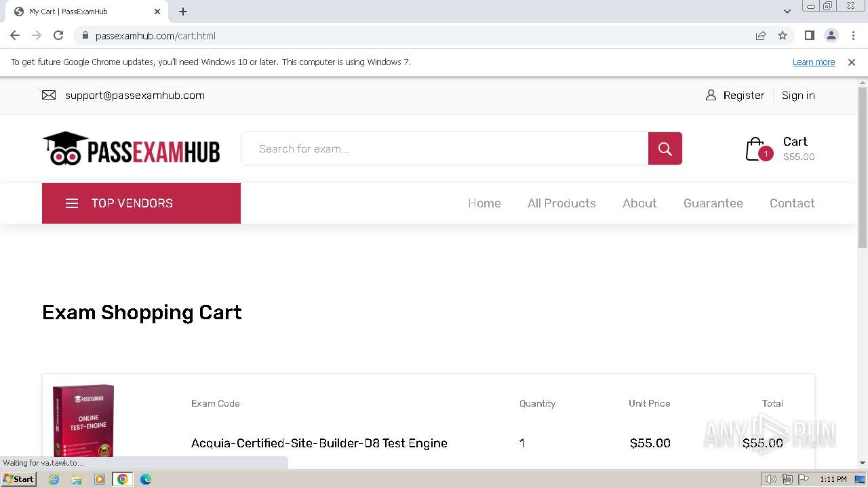
Task: Expand the tab search chevron
Action: [787, 12]
